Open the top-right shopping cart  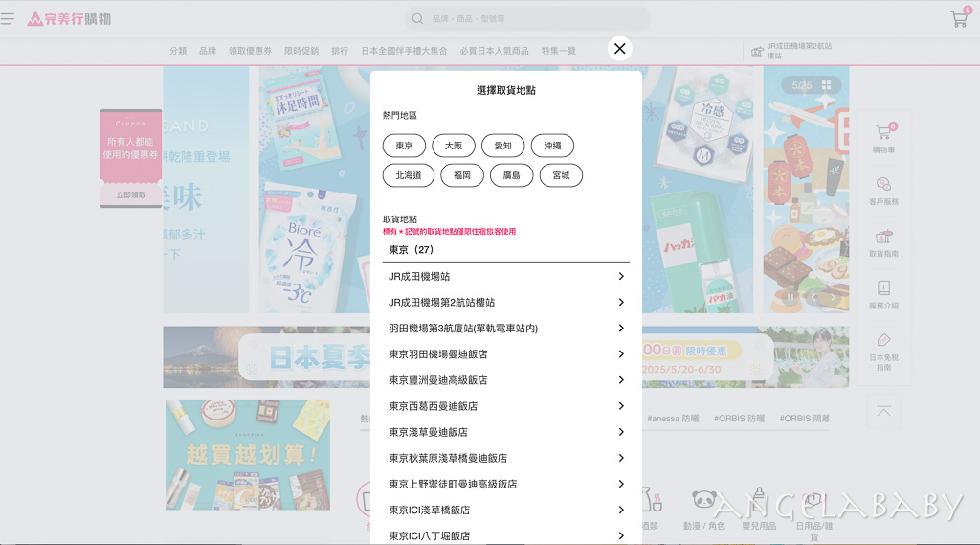tap(961, 17)
